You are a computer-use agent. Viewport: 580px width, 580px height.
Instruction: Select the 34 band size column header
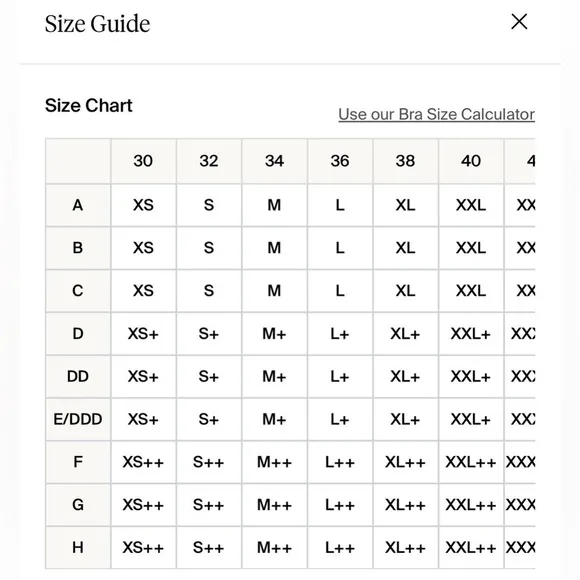tap(274, 161)
